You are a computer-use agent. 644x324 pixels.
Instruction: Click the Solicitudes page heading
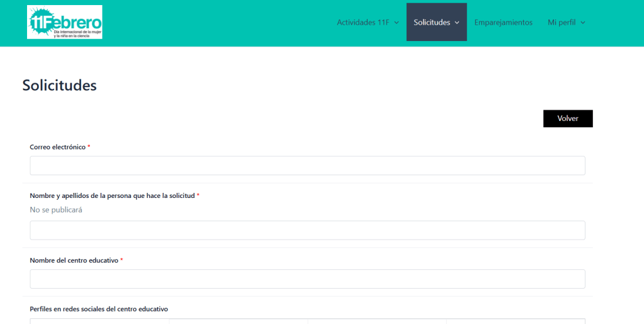coord(59,85)
